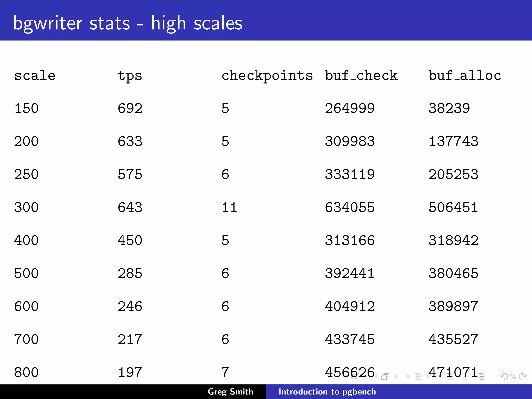The image size is (532, 399).
Task: Click the go back curved arrow
Action: 504,376
